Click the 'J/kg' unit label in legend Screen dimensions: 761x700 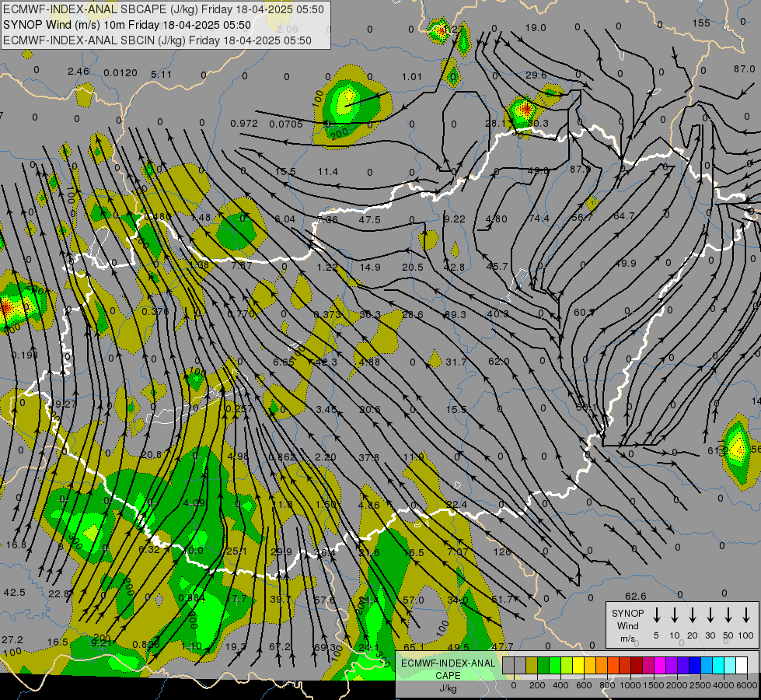tap(448, 688)
